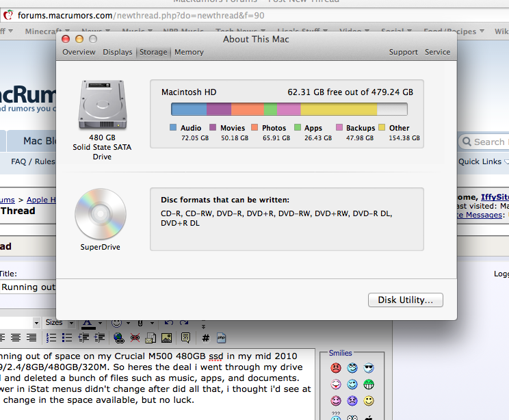Image resolution: width=509 pixels, height=420 pixels.
Task: Click the MacRumors site favicon in address bar
Action: (8, 15)
